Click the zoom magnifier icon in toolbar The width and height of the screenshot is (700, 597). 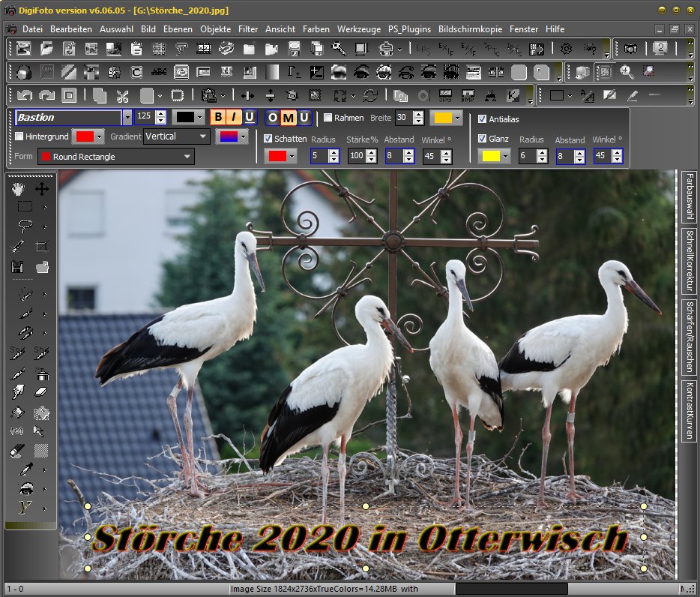626,72
